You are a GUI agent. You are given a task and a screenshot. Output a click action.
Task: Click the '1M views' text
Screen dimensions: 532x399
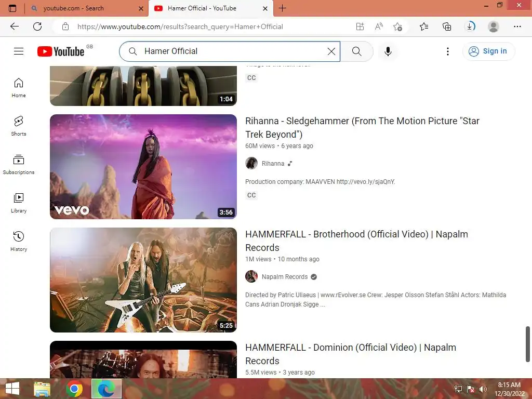pos(258,259)
